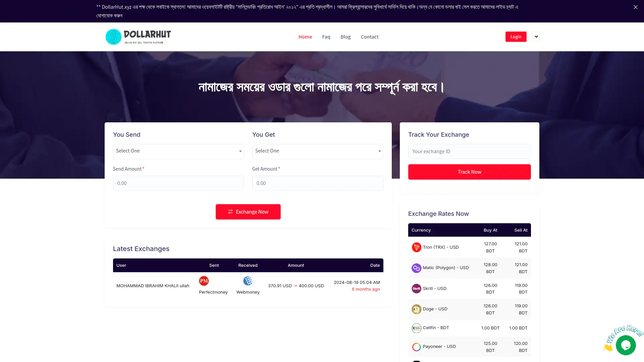Focus the Your exchange ID field
Screen dimensions: 644x362
point(470,152)
